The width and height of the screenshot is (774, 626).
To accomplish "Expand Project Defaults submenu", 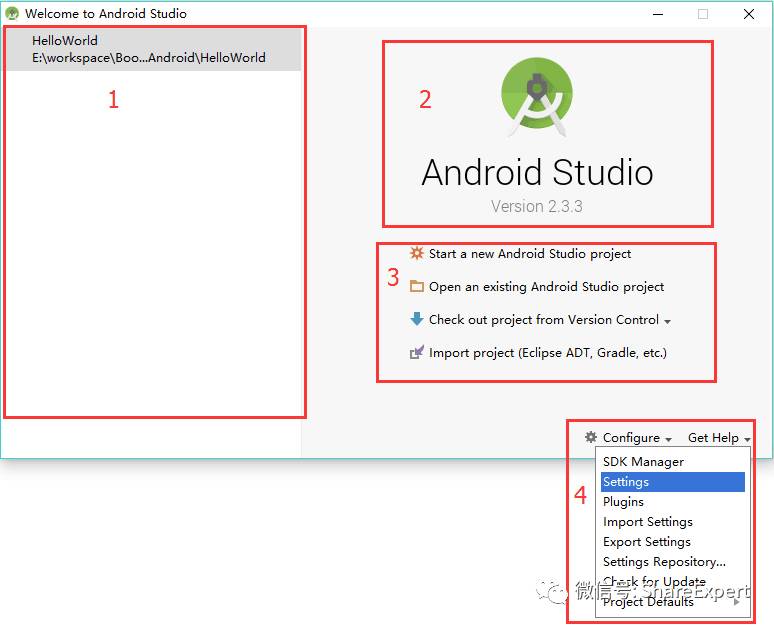I will pyautogui.click(x=672, y=602).
